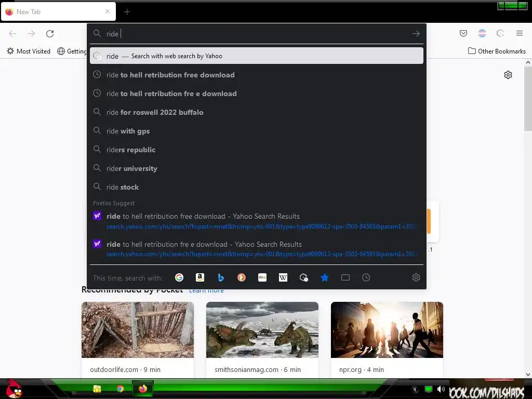Open extension icon next to hamburger menu
The height and width of the screenshot is (399, 532).
pyautogui.click(x=500, y=33)
